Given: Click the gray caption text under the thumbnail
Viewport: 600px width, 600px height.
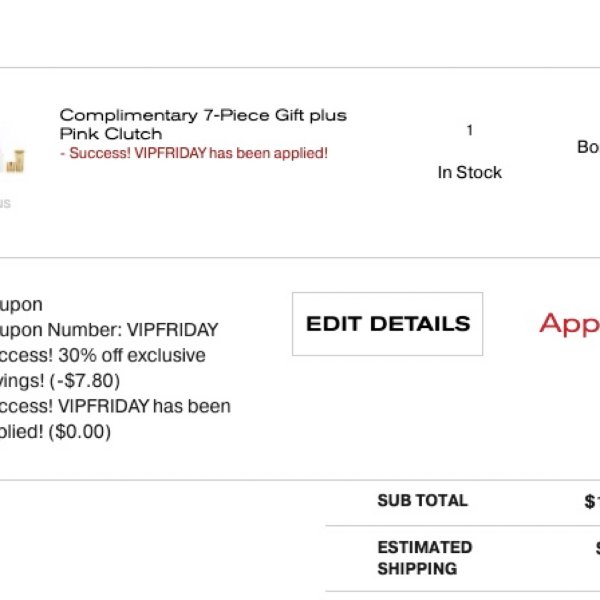Looking at the screenshot, I should point(5,203).
